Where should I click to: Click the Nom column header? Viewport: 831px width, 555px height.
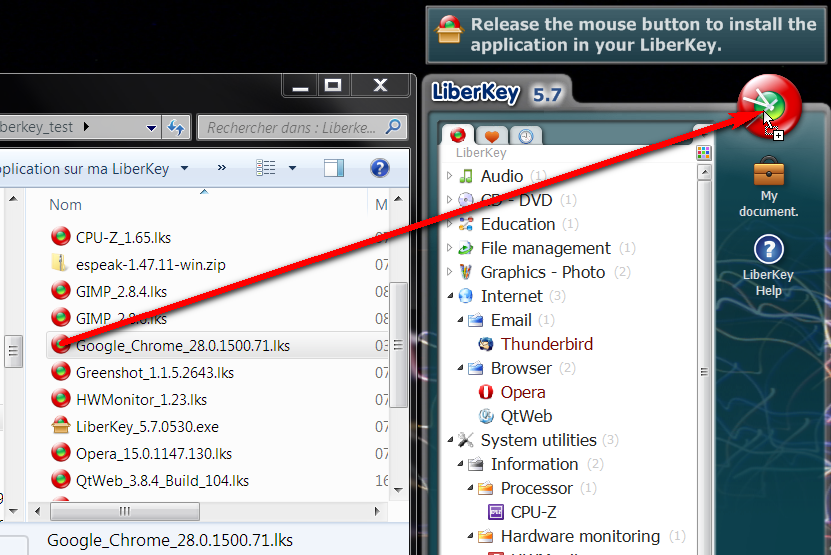point(66,204)
